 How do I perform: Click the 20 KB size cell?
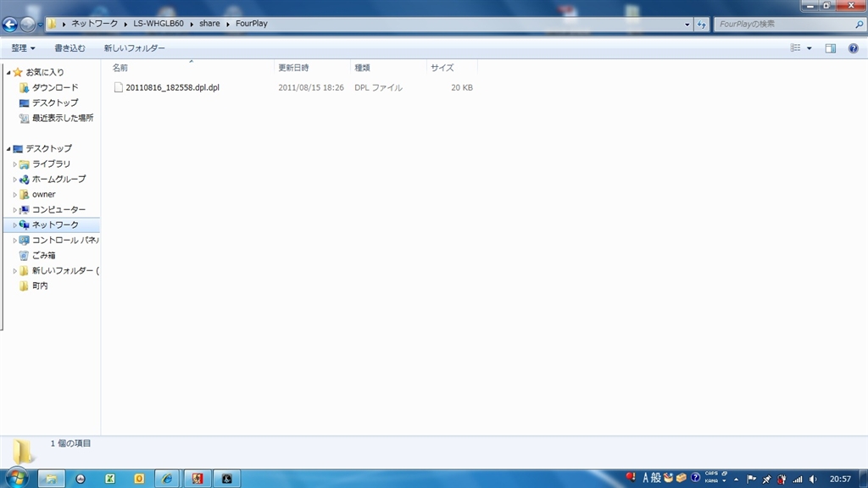pos(462,87)
